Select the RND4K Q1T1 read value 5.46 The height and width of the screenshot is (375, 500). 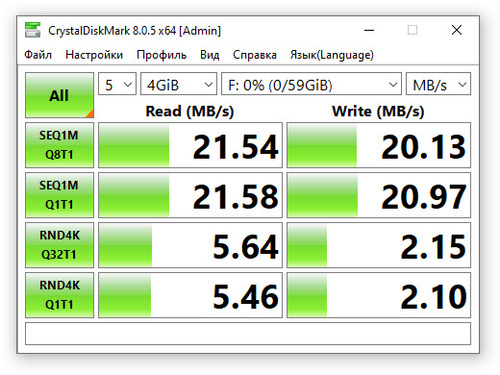[190, 295]
